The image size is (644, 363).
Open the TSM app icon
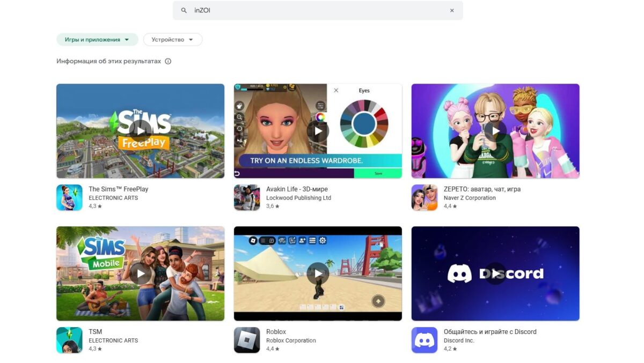(x=69, y=340)
